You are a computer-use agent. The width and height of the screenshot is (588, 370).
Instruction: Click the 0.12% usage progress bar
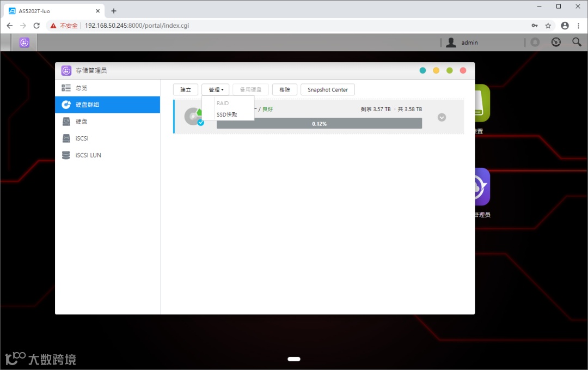click(319, 123)
